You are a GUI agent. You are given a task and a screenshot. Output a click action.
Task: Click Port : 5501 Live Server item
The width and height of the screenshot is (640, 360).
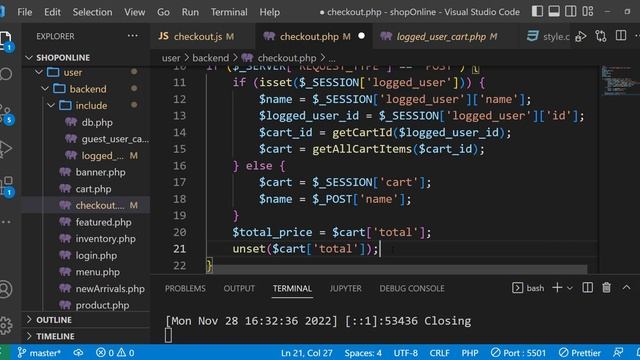518,353
